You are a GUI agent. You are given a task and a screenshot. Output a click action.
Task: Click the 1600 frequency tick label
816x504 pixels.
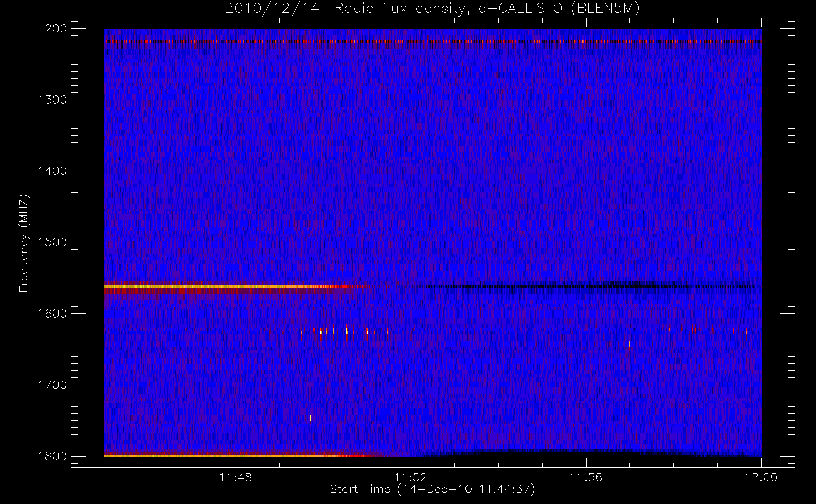(52, 313)
